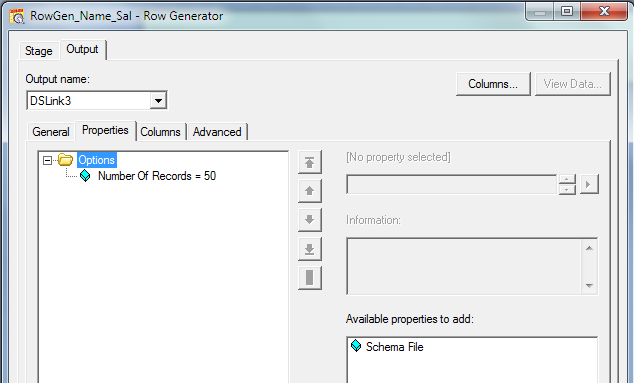The width and height of the screenshot is (634, 383).
Task: Click the Information box scroll down arrow
Action: point(589,286)
